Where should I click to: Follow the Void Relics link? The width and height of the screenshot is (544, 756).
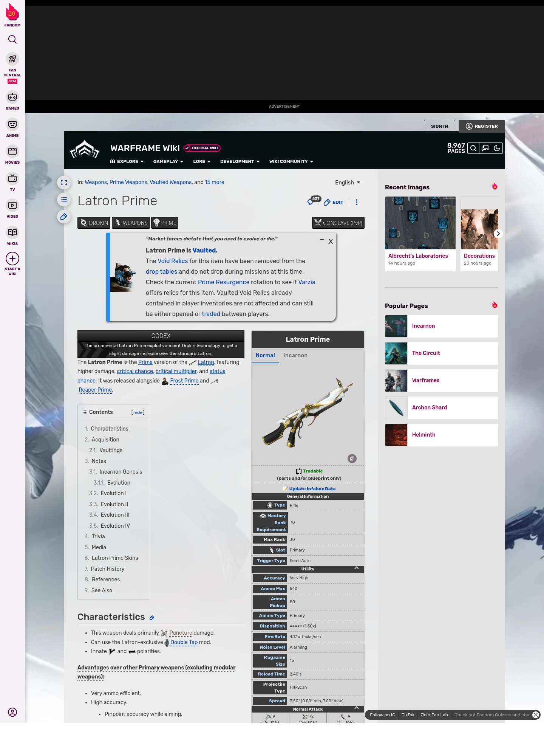(x=173, y=261)
